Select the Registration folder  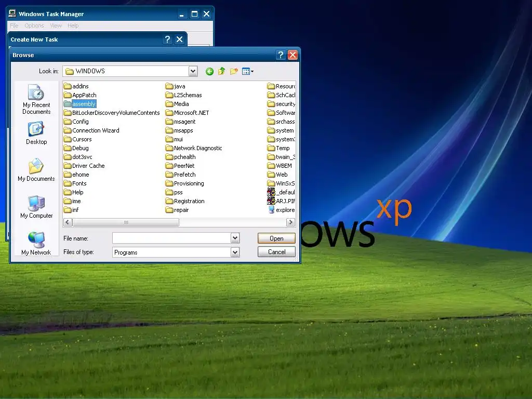tap(185, 201)
